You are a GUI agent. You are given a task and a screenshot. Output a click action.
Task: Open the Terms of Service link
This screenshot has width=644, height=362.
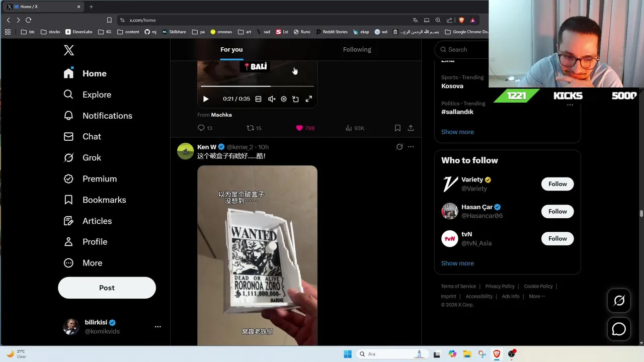point(458,286)
